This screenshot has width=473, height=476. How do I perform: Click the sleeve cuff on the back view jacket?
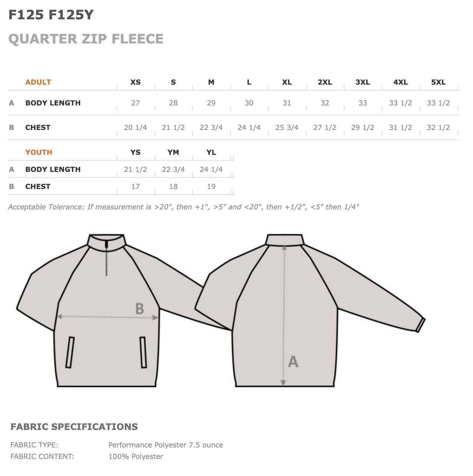click(420, 325)
